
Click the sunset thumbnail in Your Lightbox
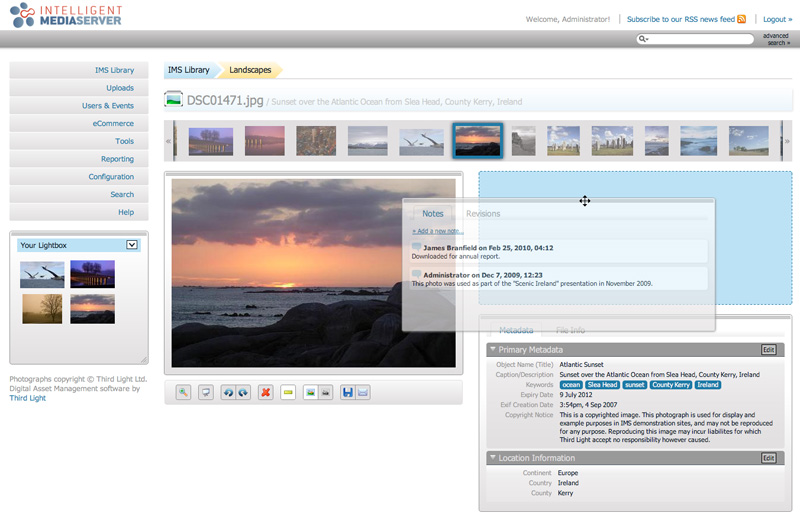(x=92, y=309)
